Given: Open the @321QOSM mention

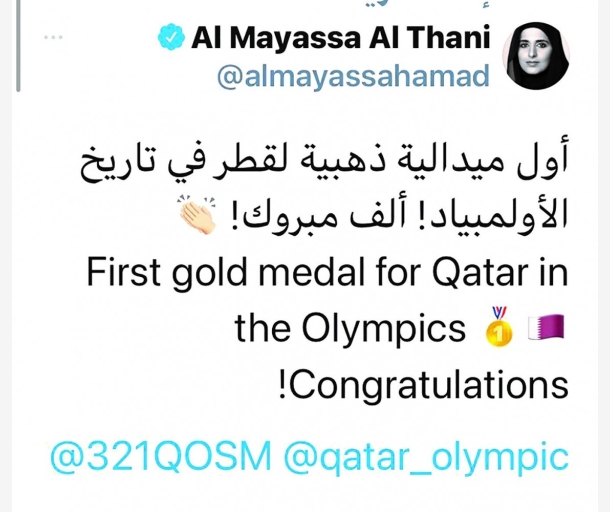Looking at the screenshot, I should 160,456.
